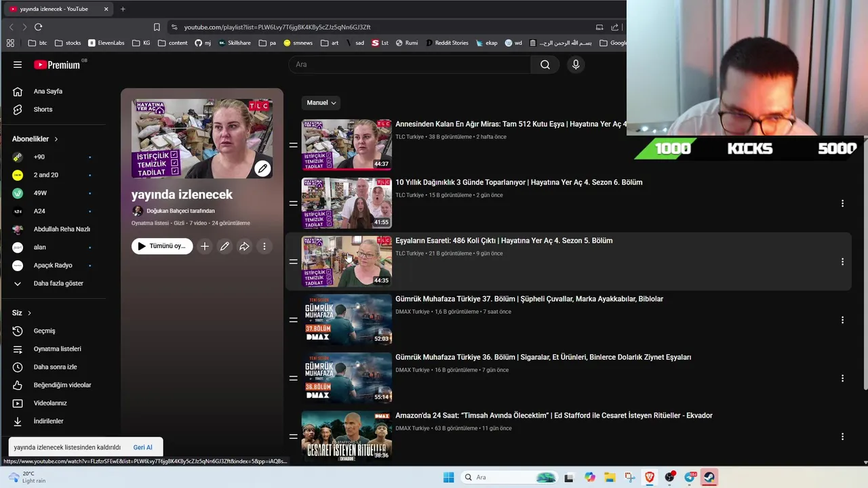Add videos with the plus button

(x=205, y=246)
